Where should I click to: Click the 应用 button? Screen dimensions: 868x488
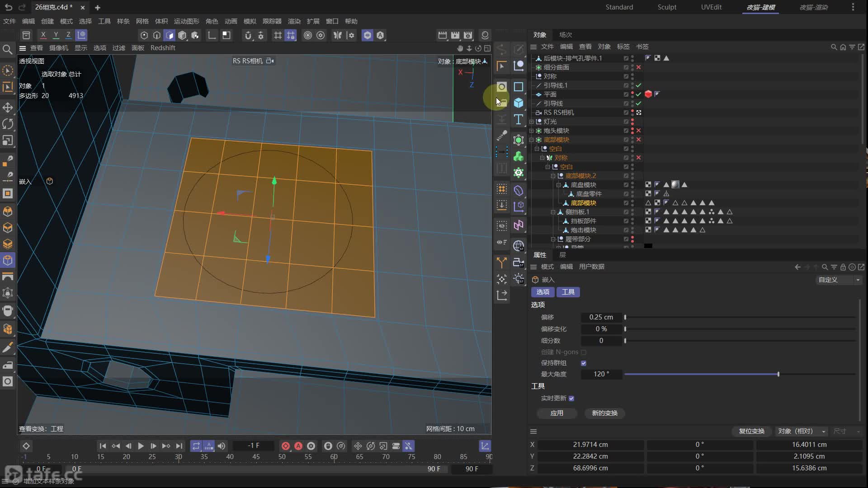[x=557, y=413]
